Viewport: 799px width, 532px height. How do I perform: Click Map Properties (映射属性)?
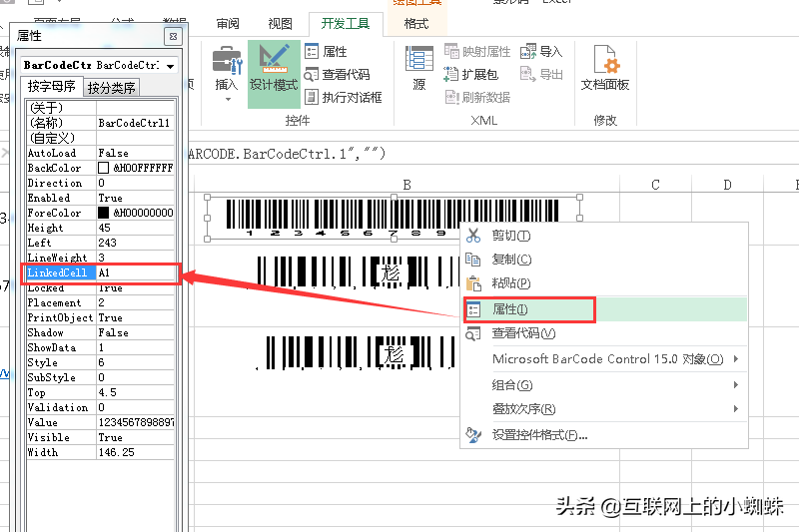point(477,52)
